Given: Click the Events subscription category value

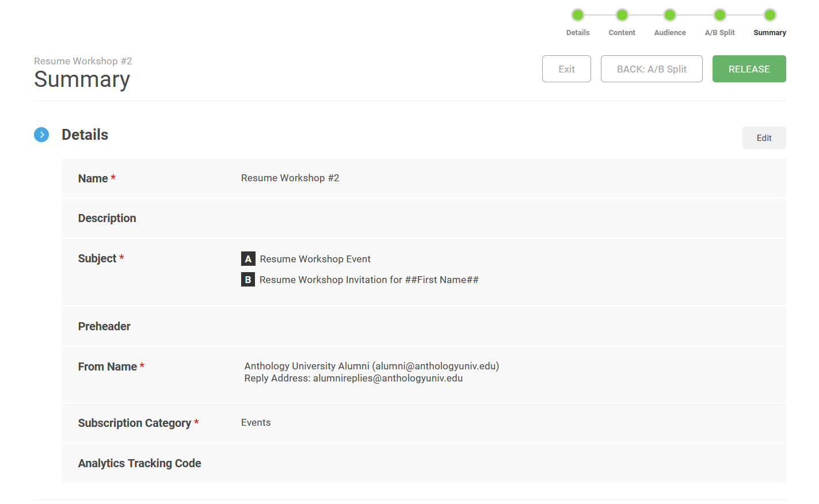Looking at the screenshot, I should (256, 423).
